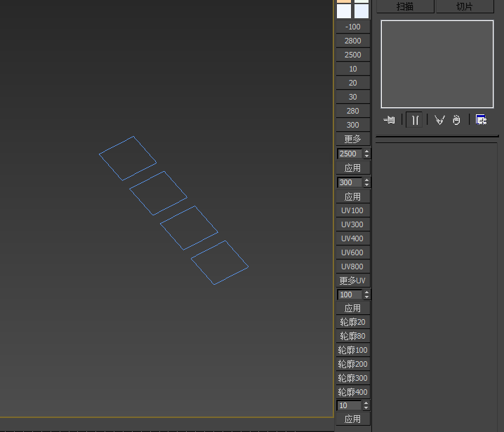This screenshot has height=432, width=504.
Task: Click the 2500 spinner arrows
Action: [366, 154]
